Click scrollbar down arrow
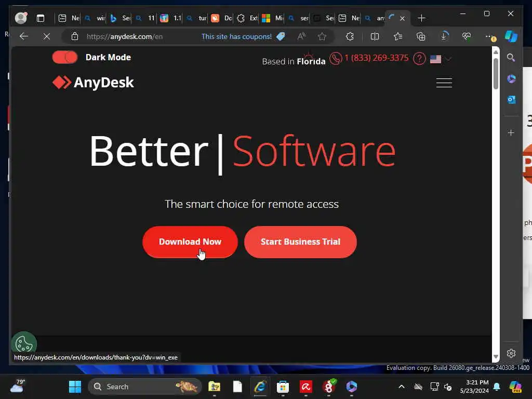The width and height of the screenshot is (532, 399). (x=496, y=356)
